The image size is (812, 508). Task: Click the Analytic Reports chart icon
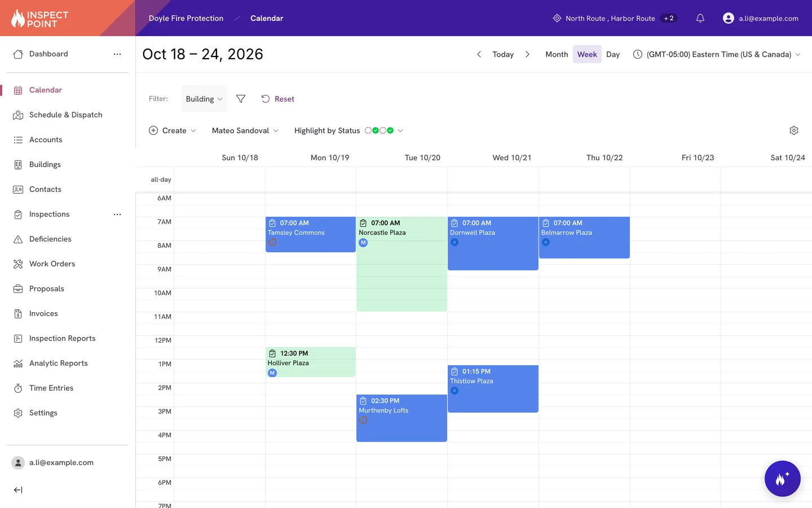click(x=18, y=364)
